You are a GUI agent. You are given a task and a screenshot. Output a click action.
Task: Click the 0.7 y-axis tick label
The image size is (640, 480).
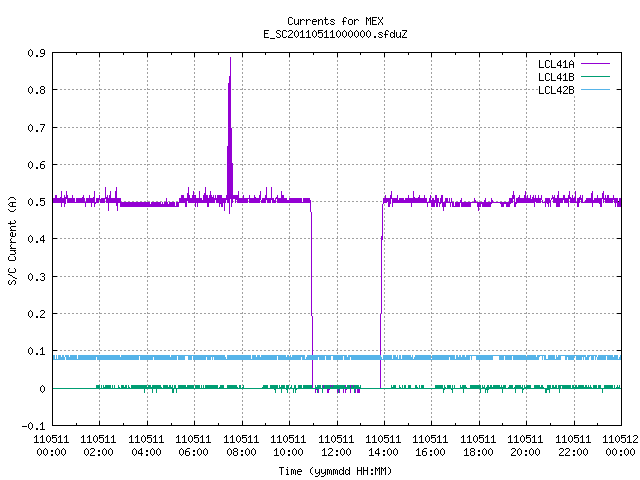coord(36,128)
